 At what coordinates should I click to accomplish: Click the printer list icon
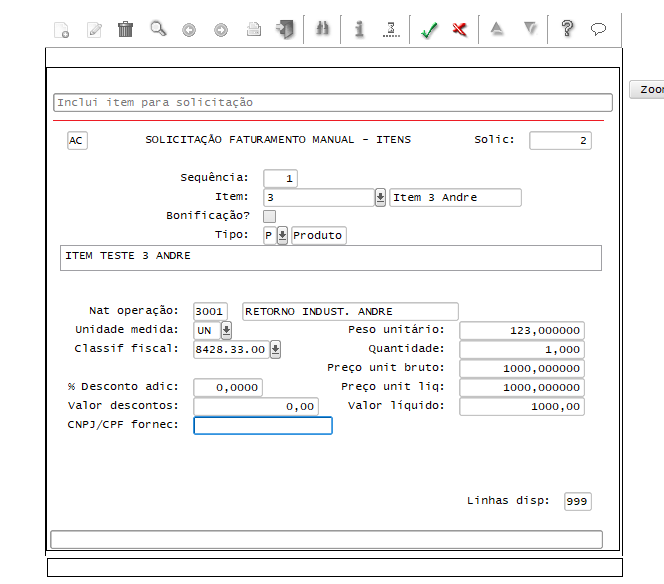point(254,29)
